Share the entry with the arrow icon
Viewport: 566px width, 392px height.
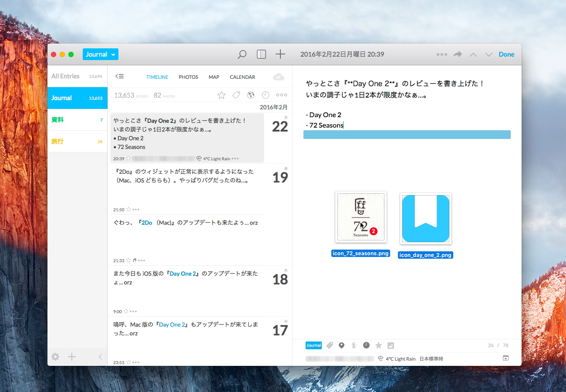click(x=458, y=54)
